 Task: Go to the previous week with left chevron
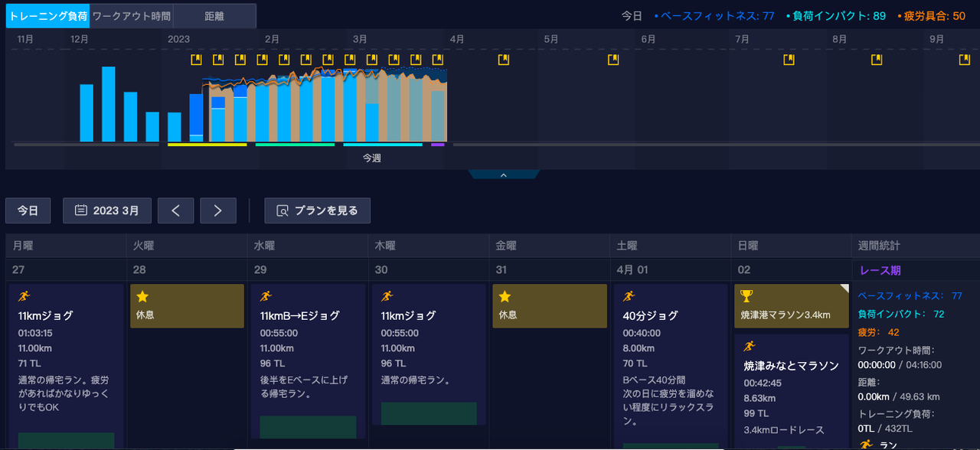click(x=176, y=210)
